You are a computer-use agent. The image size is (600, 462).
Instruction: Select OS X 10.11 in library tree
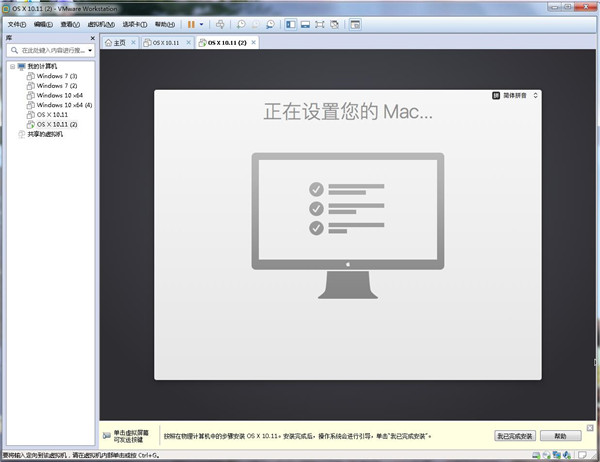[x=52, y=114]
